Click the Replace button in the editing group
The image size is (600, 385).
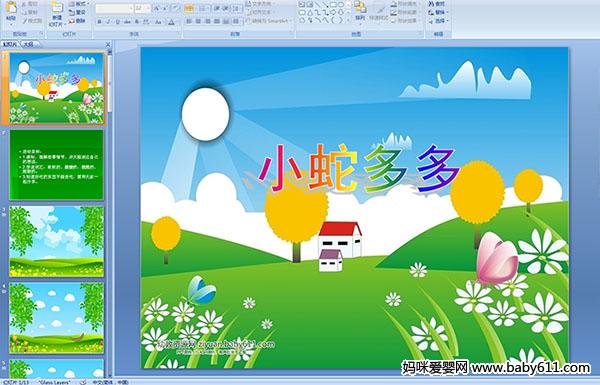(437, 12)
